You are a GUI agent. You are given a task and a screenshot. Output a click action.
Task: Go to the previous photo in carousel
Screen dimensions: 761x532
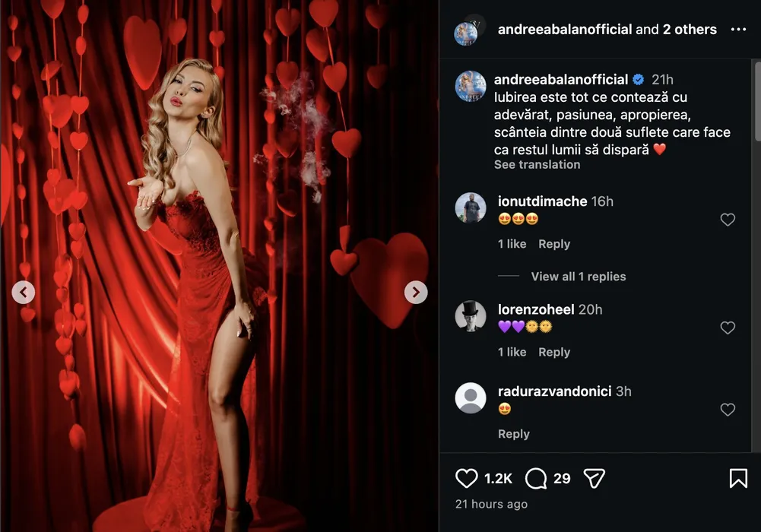24,292
